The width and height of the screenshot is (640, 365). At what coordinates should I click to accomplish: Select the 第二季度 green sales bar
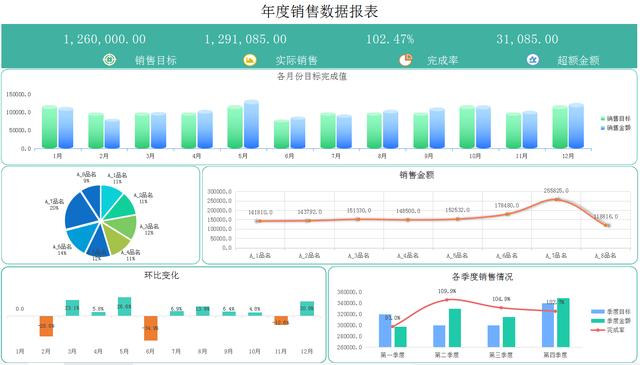[455, 328]
